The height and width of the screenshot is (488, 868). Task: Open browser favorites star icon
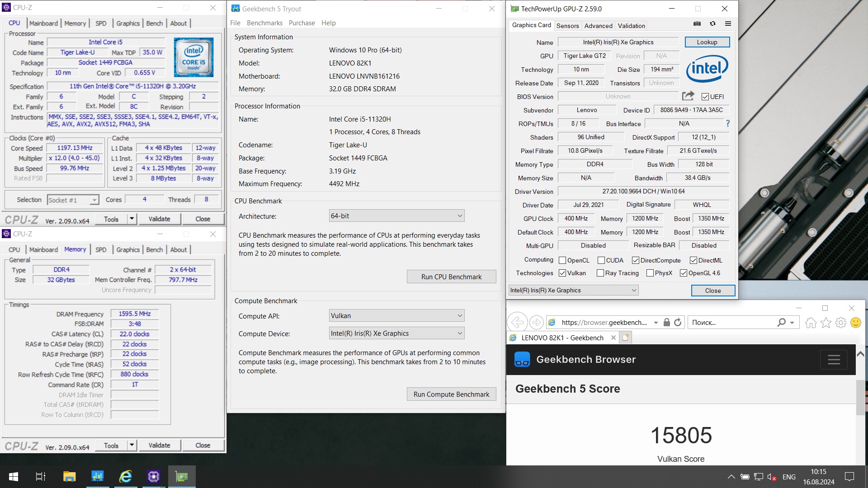(x=826, y=323)
